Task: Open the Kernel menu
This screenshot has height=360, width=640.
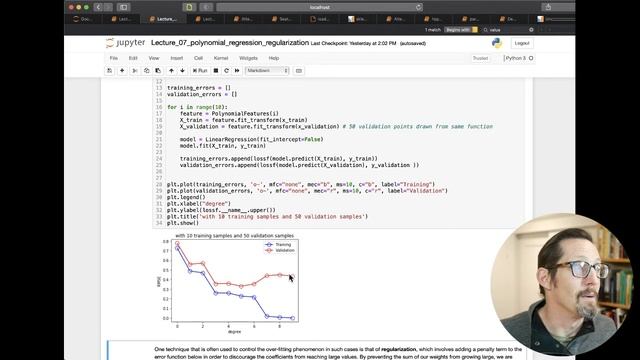Action: (x=221, y=58)
